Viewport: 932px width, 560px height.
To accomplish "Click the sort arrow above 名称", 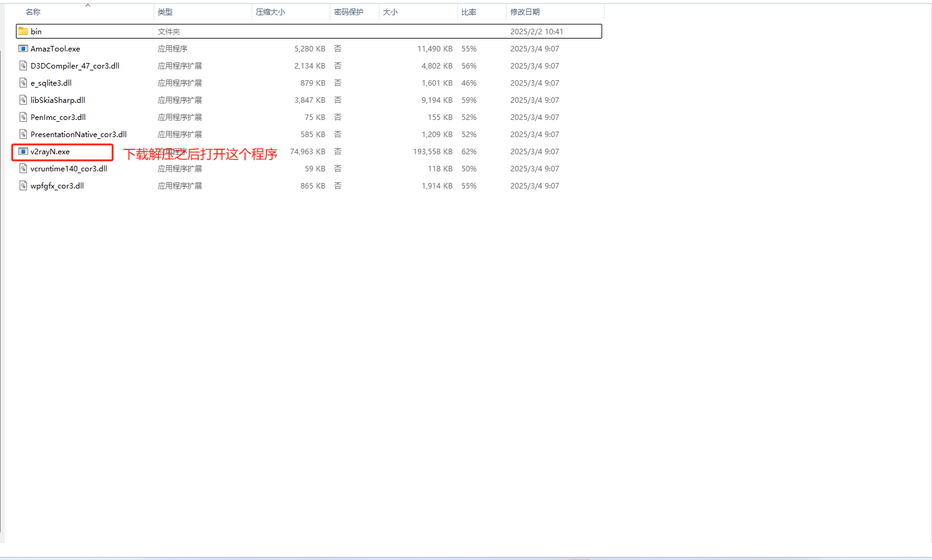I will 88,5.
